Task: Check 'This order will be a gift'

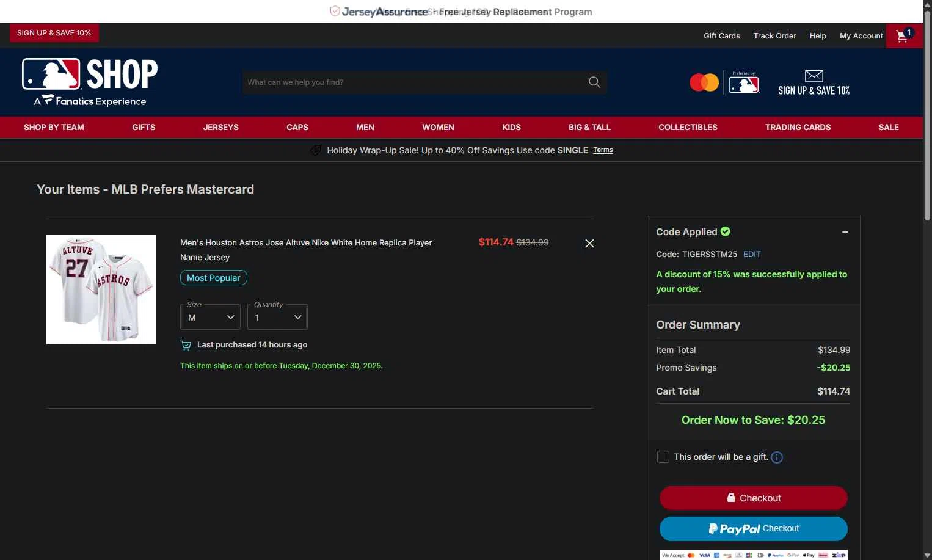Action: click(x=663, y=457)
